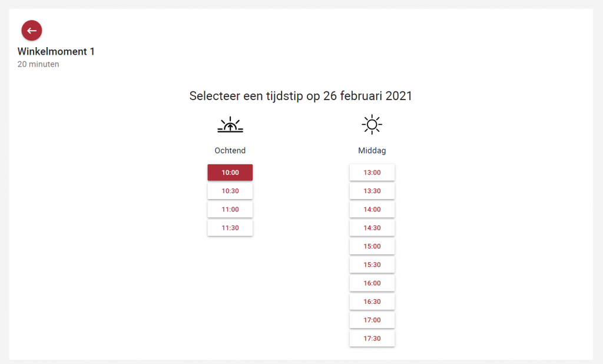Image resolution: width=603 pixels, height=364 pixels.
Task: Click the Winkelmoment 1 heading
Action: tap(56, 52)
